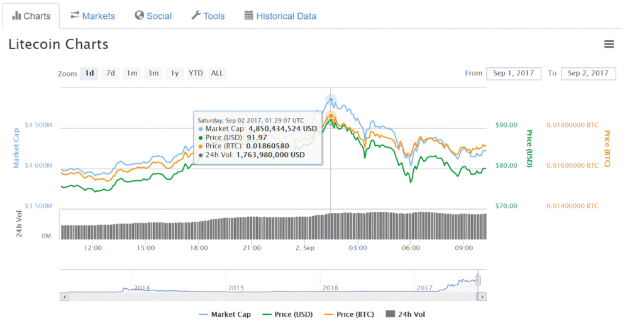Click the Market Cap data point marker
The height and width of the screenshot is (323, 644).
point(331,100)
